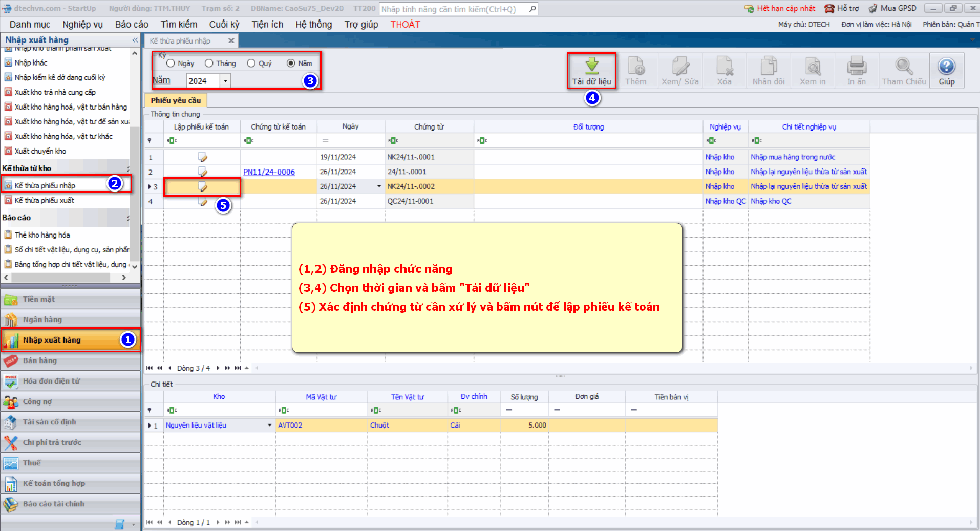Open the Kho dropdown for Nguyên liệu vật liệu
Screen dimensions: 980x531
(x=270, y=425)
